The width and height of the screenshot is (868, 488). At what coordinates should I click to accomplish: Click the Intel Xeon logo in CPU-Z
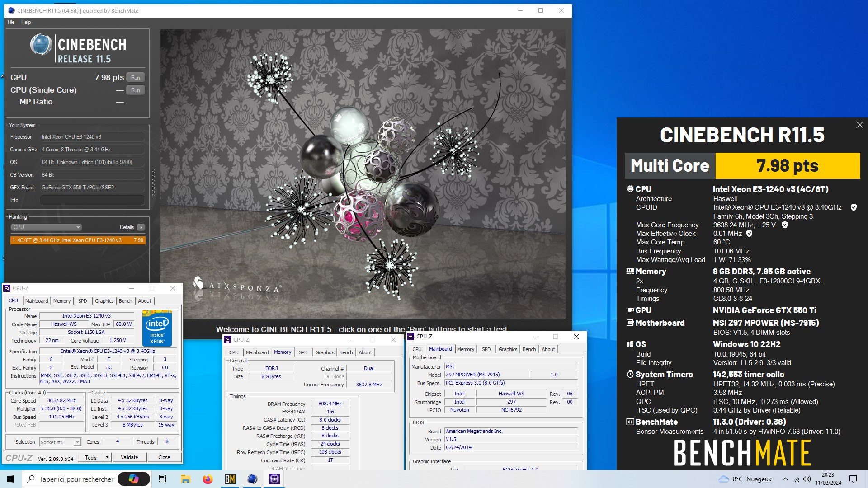[157, 328]
